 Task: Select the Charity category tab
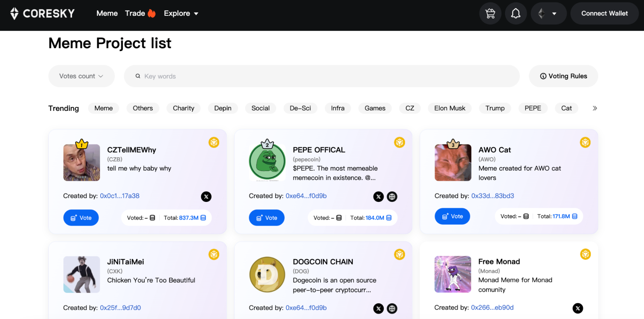183,108
